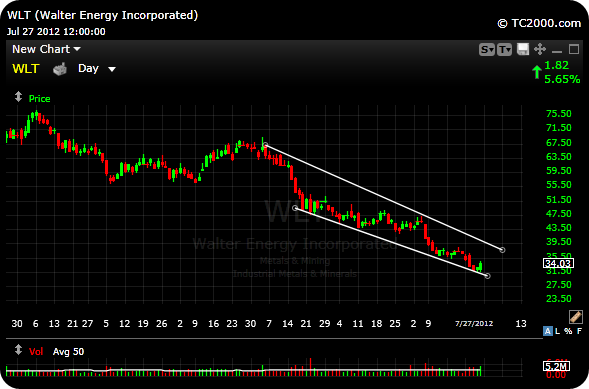Viewport: 589px width, 389px height.
Task: Click the 7/27/2012 date axis label
Action: [x=474, y=324]
